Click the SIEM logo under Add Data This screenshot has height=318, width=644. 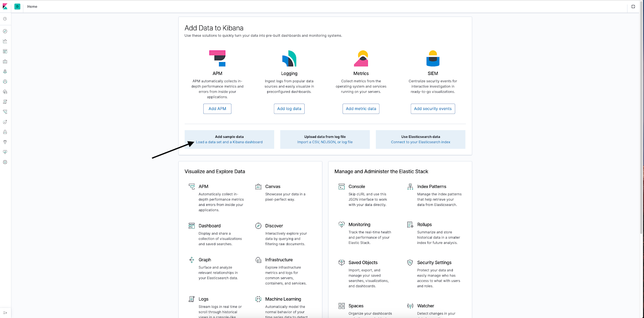tap(433, 58)
